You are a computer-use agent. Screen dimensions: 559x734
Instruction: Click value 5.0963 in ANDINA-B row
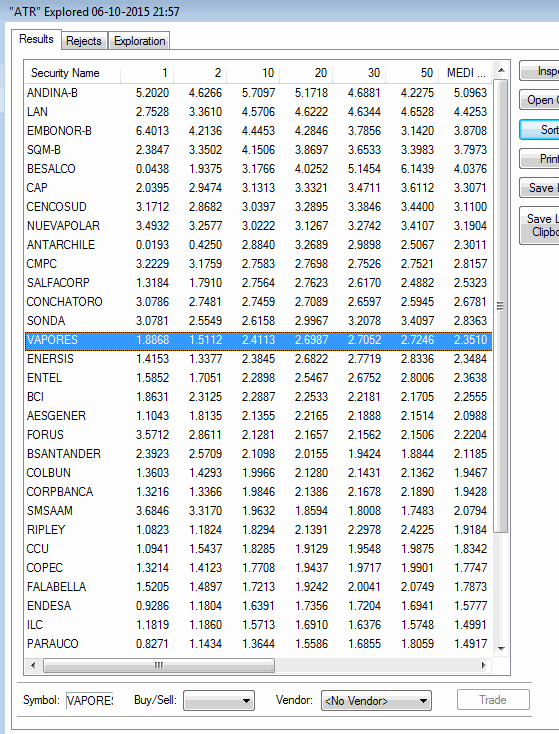[470, 93]
